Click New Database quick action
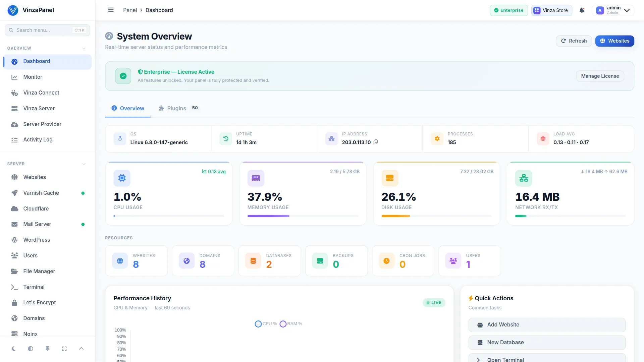 547,343
